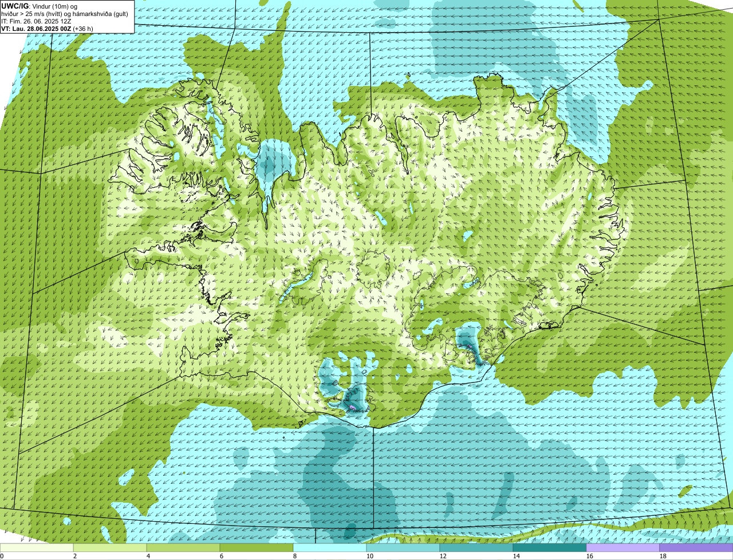This screenshot has width=733, height=560.
Task: Click the legend scale label '16'
Action: click(590, 556)
